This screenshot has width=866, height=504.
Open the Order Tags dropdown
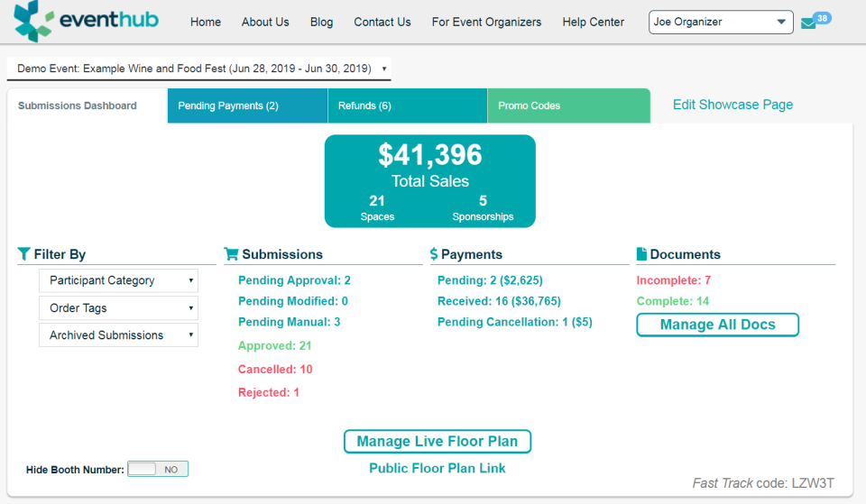click(x=118, y=307)
